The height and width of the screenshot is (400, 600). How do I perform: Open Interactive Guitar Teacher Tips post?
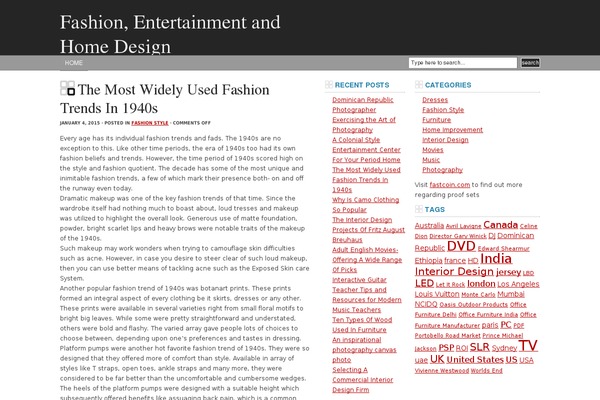367,294
